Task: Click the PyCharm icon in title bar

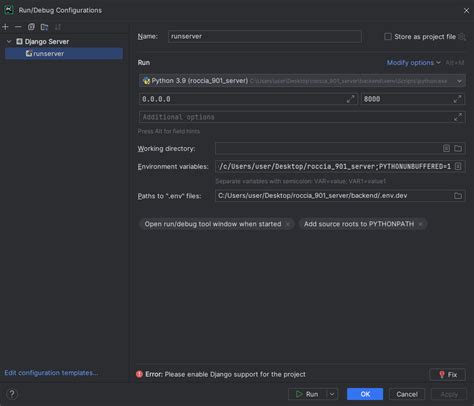Action: tap(8, 10)
